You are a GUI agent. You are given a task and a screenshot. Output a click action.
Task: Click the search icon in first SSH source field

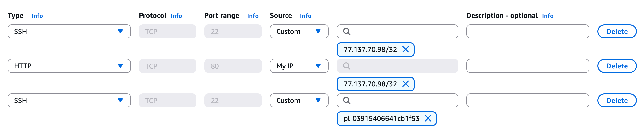[346, 31]
